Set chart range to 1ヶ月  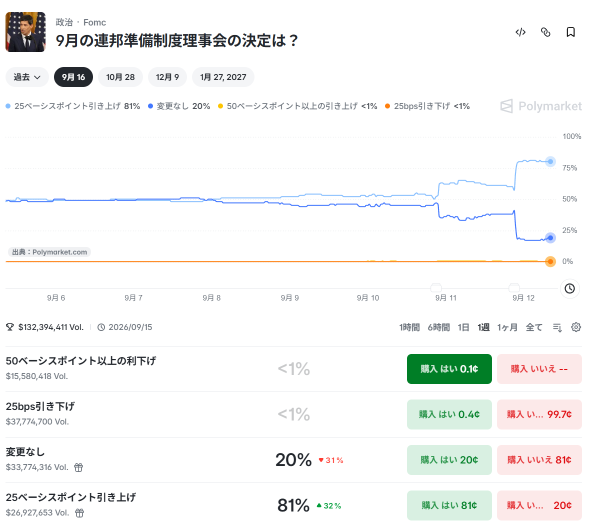(x=507, y=327)
